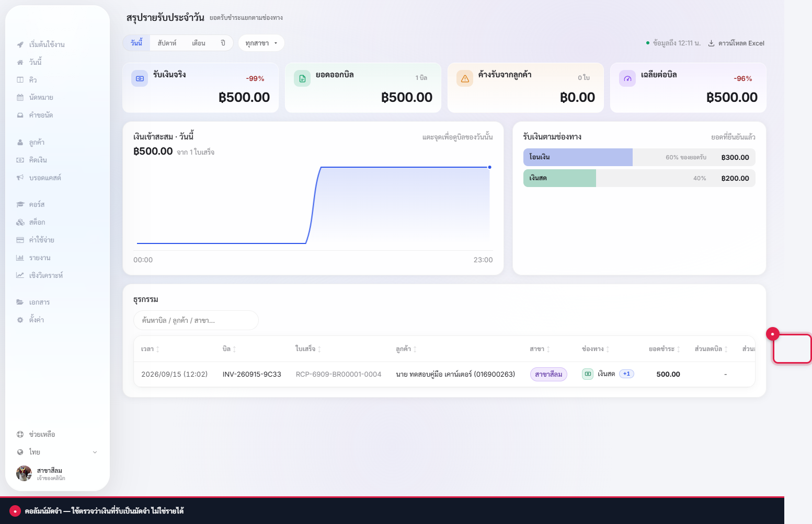Open รายงาน bar chart icon

20,258
